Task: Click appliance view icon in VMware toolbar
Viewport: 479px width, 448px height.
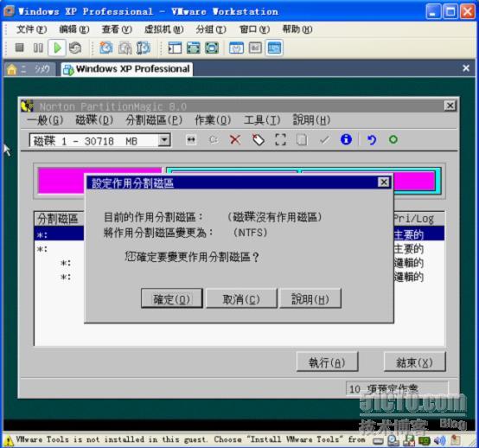Action: click(255, 48)
